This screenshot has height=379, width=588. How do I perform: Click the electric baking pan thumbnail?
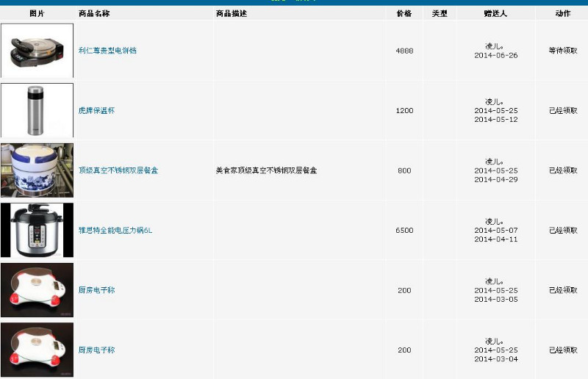click(37, 51)
